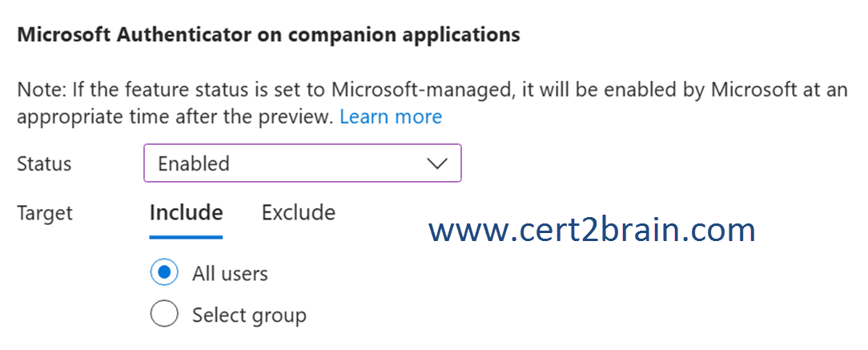Open the Learn more link
Screen dimensions: 868x350
click(x=390, y=117)
